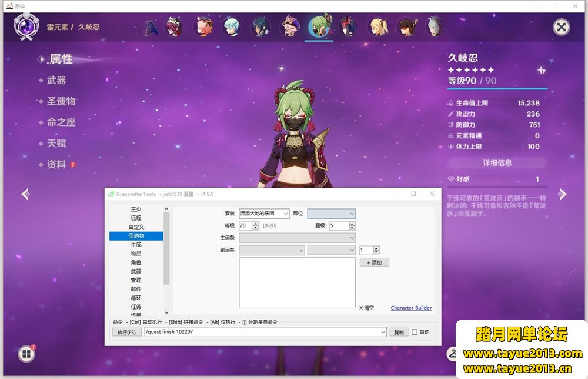Image resolution: width=588 pixels, height=379 pixels.
Task: Select 角色 in the GrasscutterTools sidebar
Action: point(136,262)
